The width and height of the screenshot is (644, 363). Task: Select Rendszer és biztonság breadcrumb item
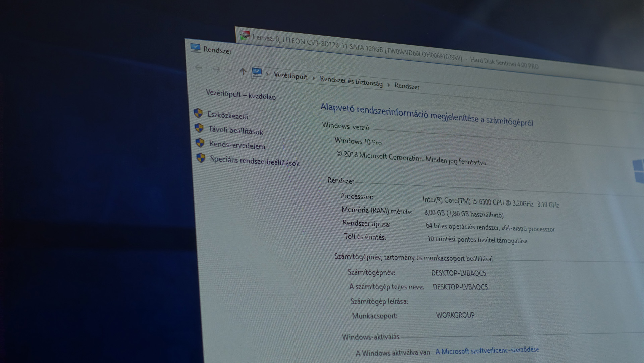click(351, 81)
